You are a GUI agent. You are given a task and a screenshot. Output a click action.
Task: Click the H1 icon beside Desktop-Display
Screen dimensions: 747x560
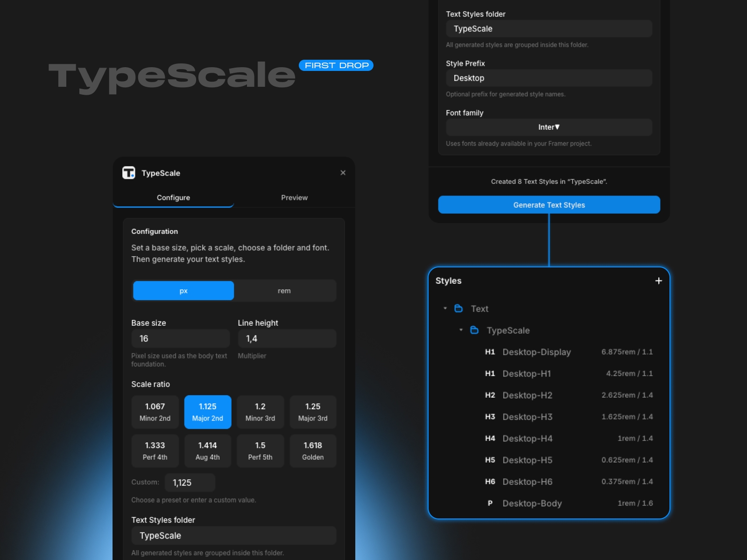pyautogui.click(x=490, y=352)
